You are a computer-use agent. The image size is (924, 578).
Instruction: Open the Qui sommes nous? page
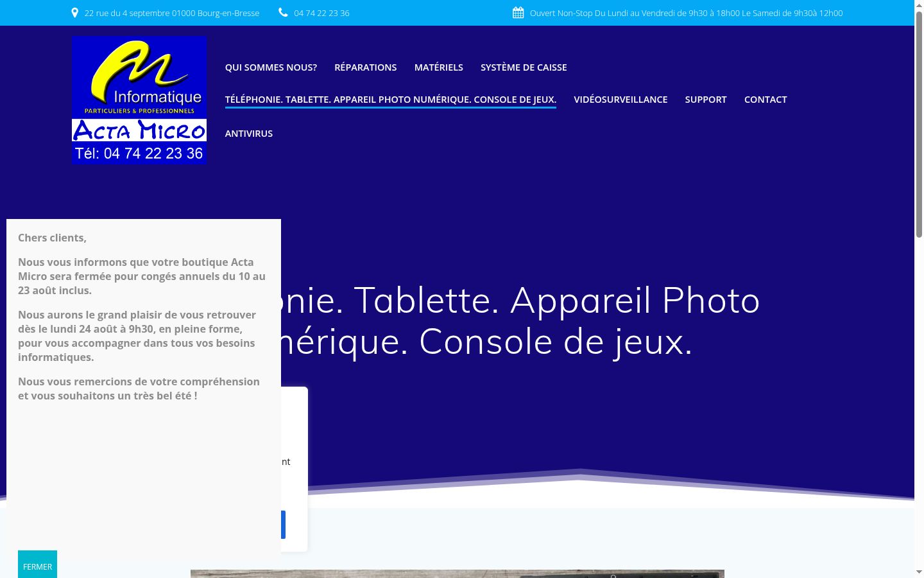tap(271, 67)
